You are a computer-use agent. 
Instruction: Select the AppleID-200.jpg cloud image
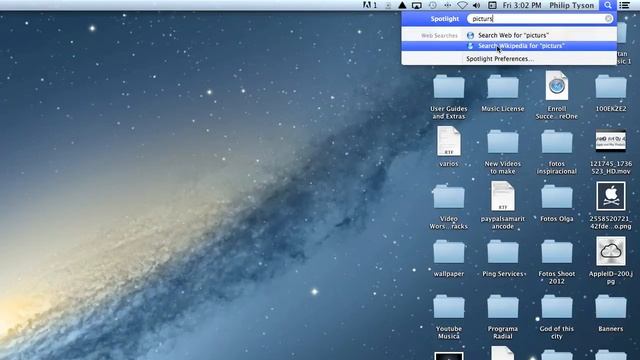click(611, 251)
